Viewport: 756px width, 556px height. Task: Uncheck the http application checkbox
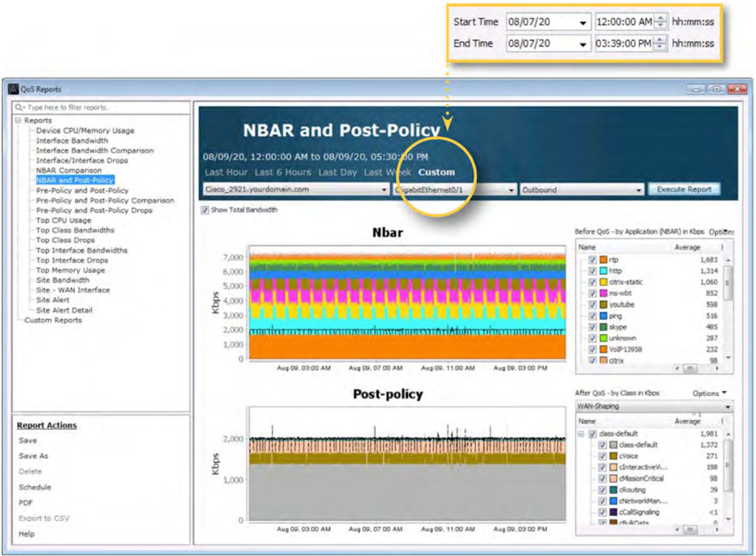pyautogui.click(x=592, y=271)
